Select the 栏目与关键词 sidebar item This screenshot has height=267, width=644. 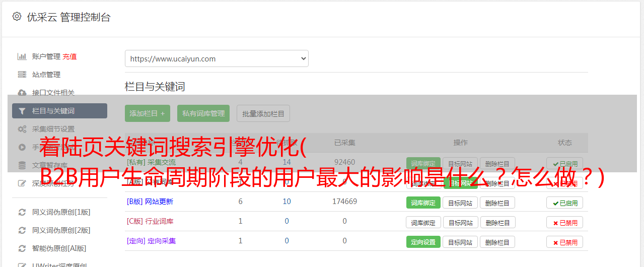tap(59, 111)
